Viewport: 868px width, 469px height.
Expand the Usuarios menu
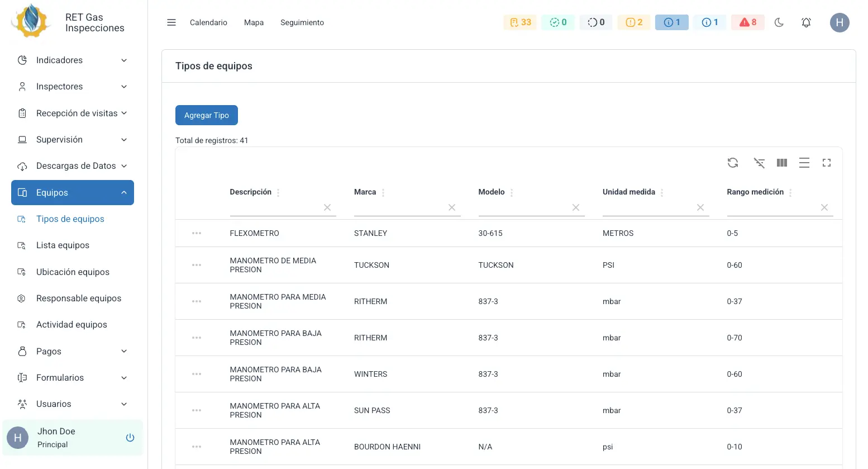click(73, 404)
